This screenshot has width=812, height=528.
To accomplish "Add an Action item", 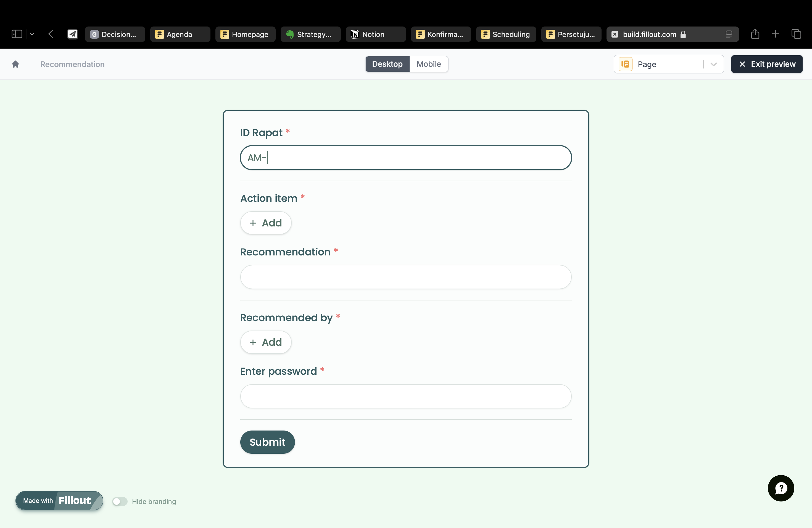I will pyautogui.click(x=266, y=223).
